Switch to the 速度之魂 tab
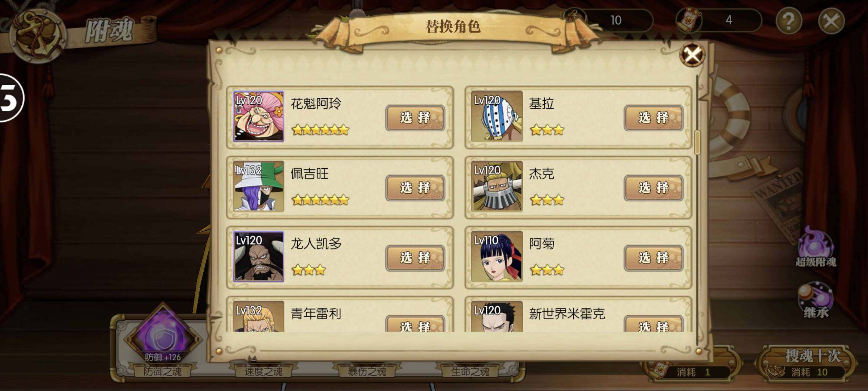868x391 pixels. [x=263, y=371]
